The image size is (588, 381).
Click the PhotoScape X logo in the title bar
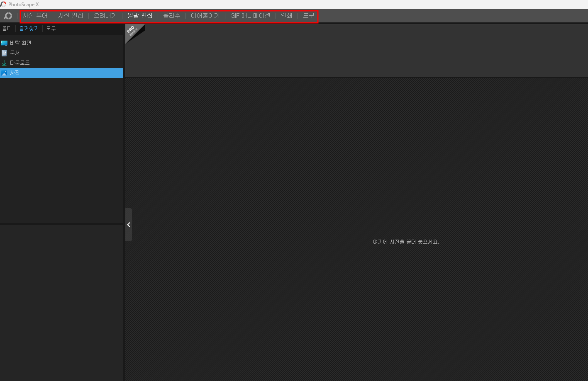coord(3,5)
